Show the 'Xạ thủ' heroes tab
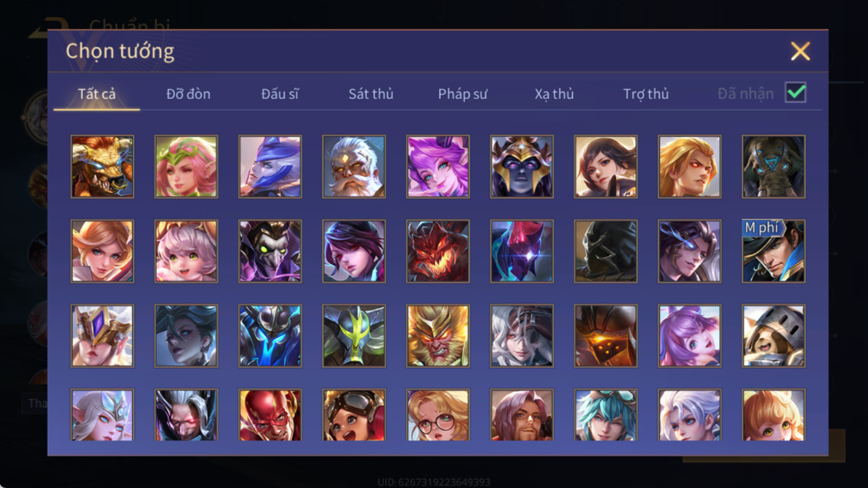The image size is (868, 488). click(554, 95)
